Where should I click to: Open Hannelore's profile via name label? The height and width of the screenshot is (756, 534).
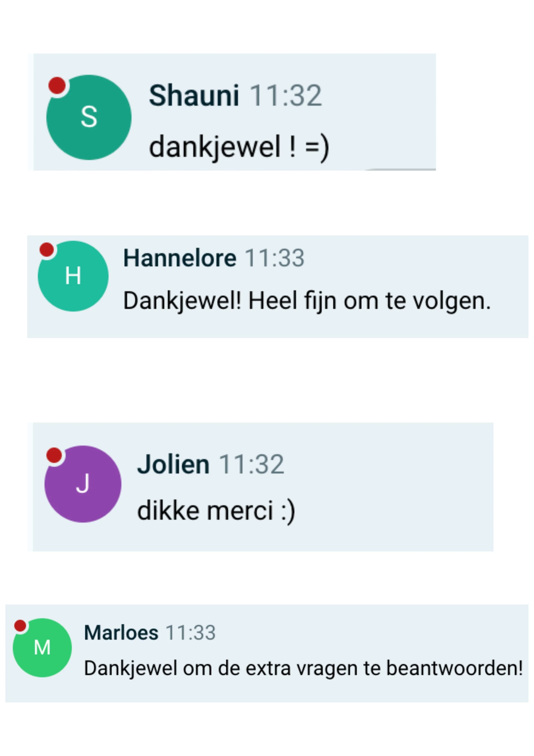180,258
